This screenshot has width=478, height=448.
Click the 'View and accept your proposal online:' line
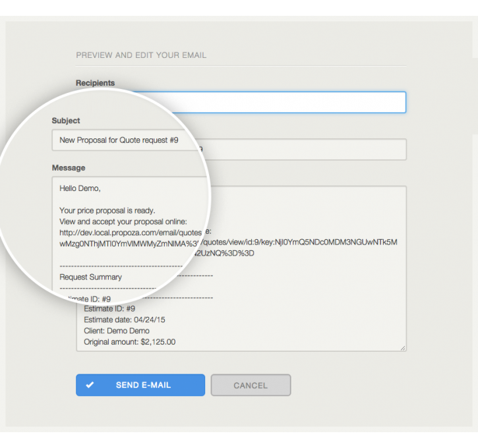(123, 221)
